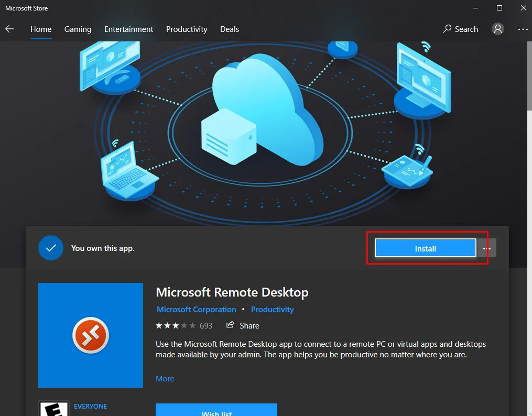This screenshot has height=416, width=532.
Task: Open the Productivity tab
Action: 187,29
